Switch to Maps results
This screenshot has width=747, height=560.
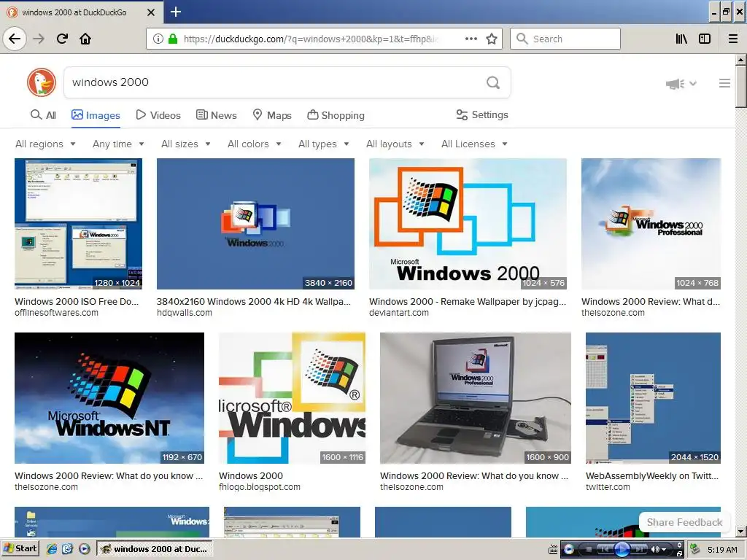pos(272,115)
